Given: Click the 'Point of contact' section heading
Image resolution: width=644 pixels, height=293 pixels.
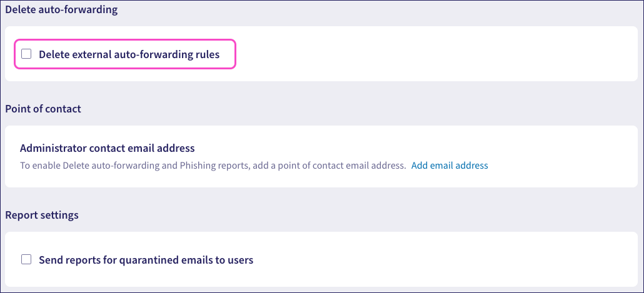Looking at the screenshot, I should pos(43,109).
